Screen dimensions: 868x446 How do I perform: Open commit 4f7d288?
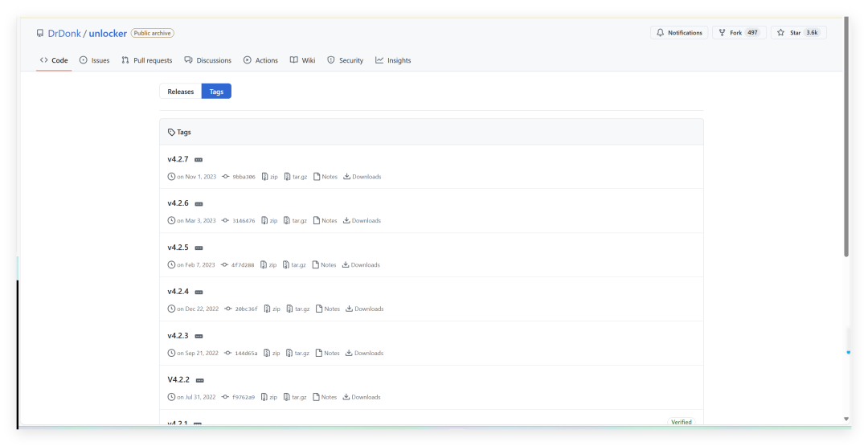point(237,265)
